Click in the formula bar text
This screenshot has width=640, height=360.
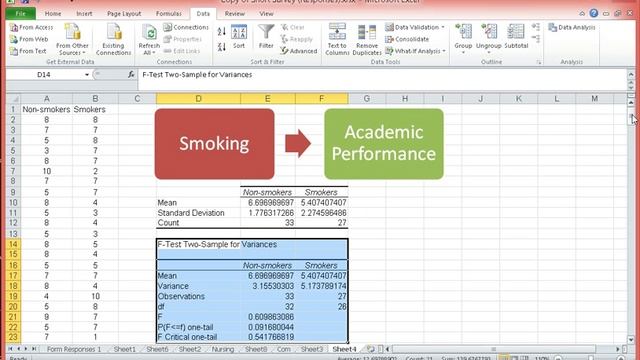pos(197,75)
